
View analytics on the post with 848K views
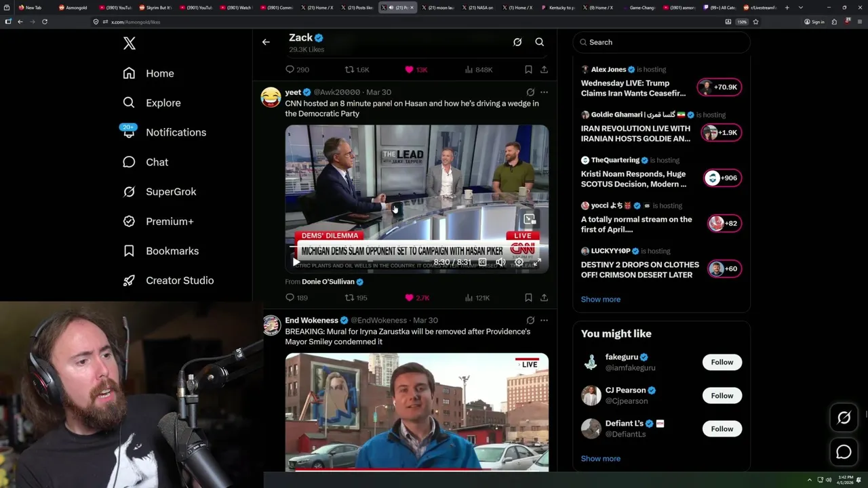tap(479, 70)
